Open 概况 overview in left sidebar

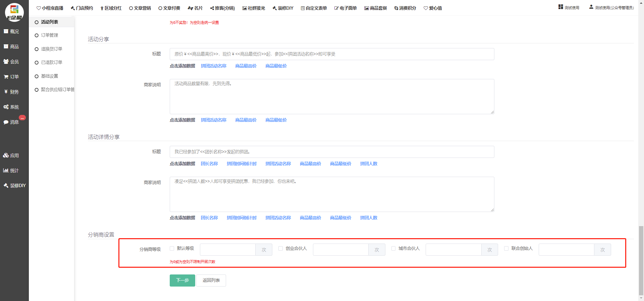click(11, 32)
